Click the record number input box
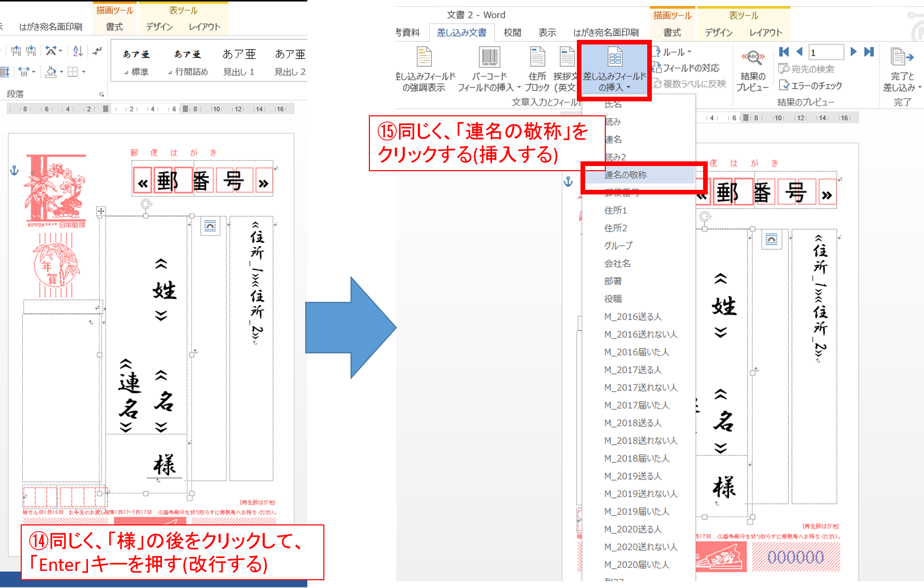This screenshot has height=588, width=924. click(826, 52)
